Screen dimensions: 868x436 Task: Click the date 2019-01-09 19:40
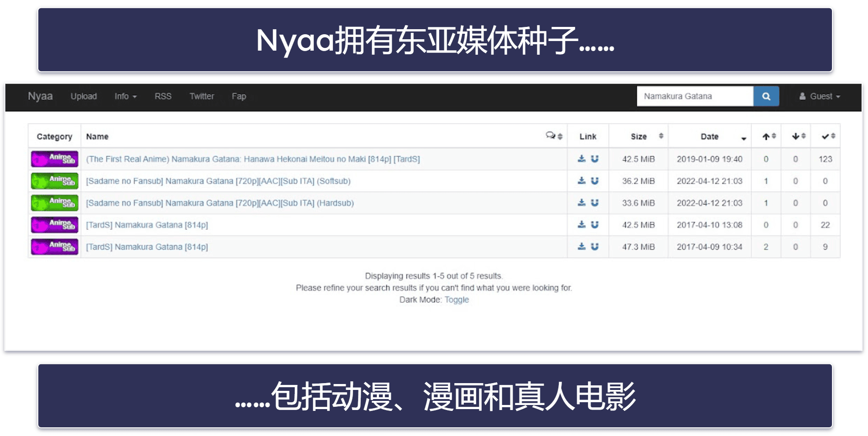(x=710, y=159)
